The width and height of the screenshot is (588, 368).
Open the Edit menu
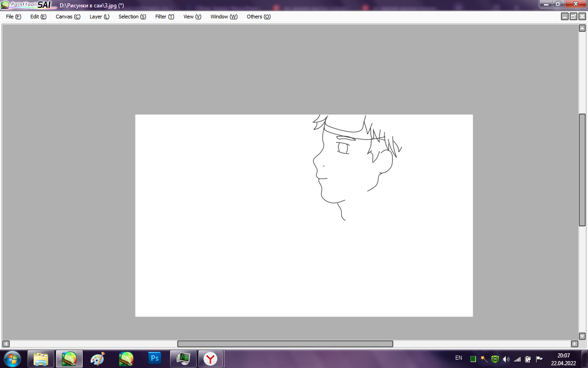tap(38, 17)
